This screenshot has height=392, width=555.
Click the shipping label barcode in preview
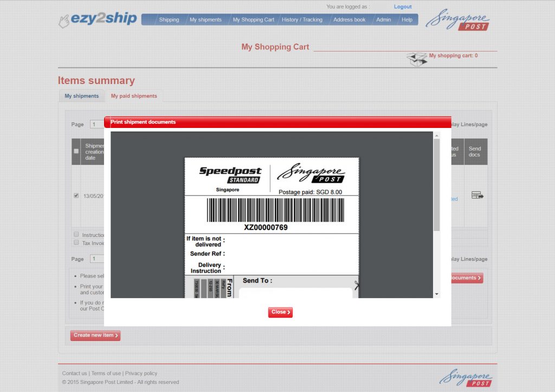[275, 210]
